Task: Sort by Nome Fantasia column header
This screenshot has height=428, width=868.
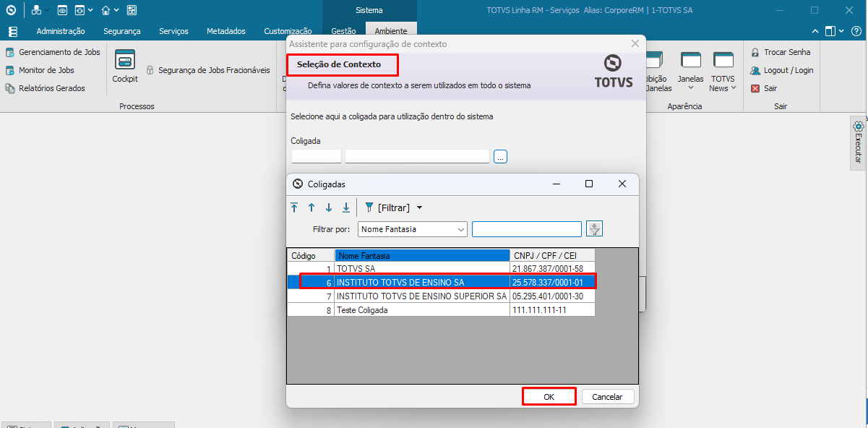Action: click(422, 255)
